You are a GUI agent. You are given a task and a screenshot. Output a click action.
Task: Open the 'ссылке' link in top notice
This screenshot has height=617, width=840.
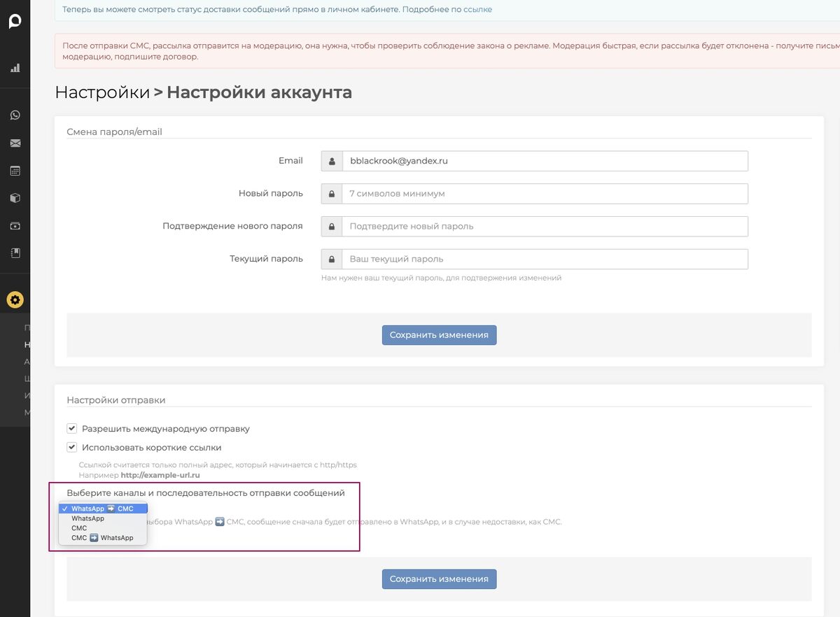click(x=477, y=10)
